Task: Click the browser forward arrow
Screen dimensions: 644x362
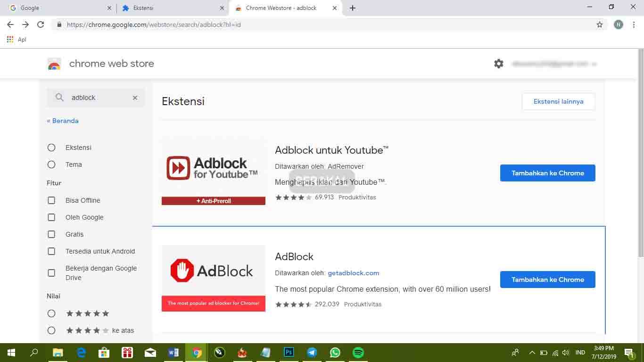Action: point(25,25)
